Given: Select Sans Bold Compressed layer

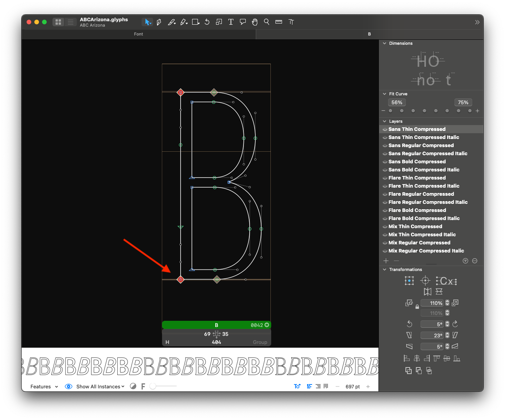Looking at the screenshot, I should 417,162.
